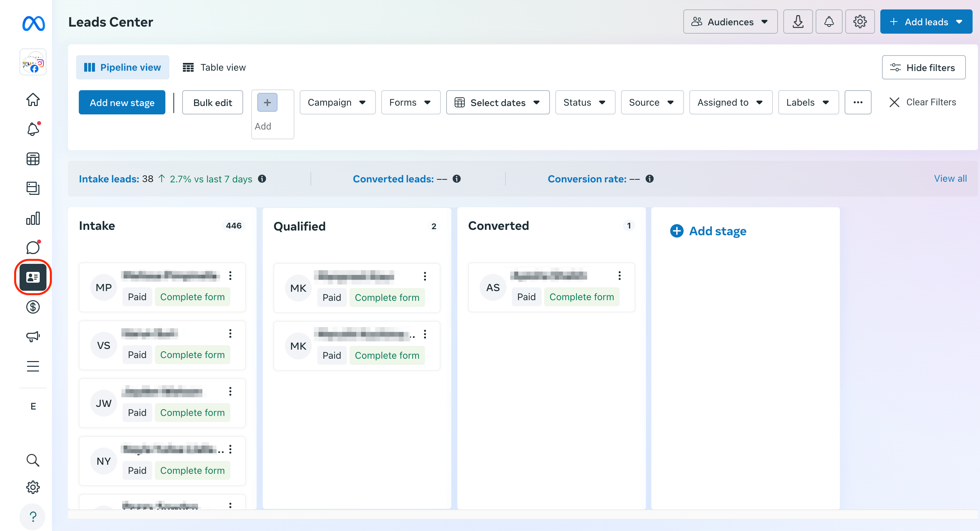
Task: Select the Insights bar chart icon
Action: pos(33,218)
